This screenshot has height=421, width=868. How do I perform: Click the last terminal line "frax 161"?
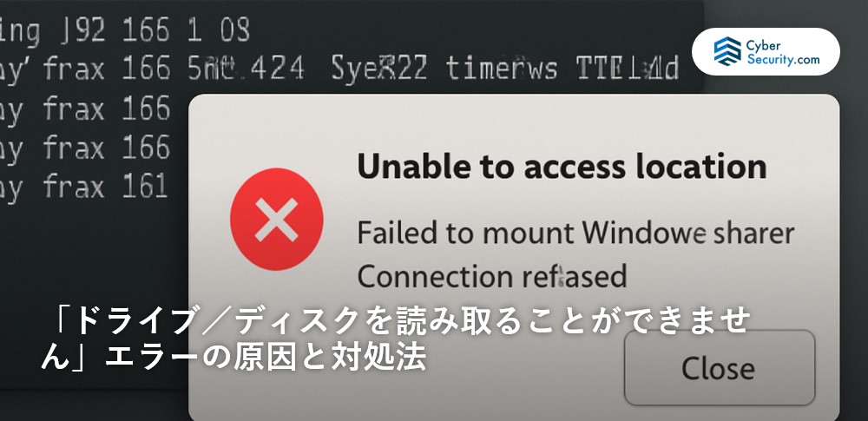(105, 187)
